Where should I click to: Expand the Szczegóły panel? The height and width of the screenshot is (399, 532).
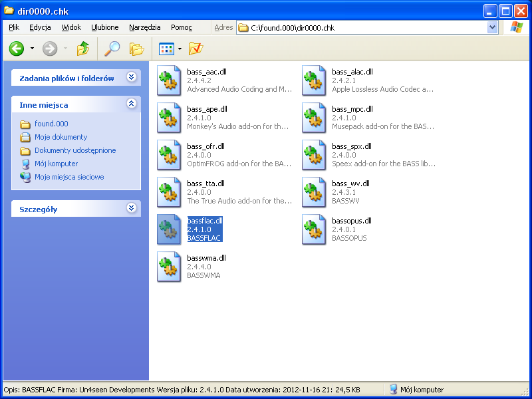pyautogui.click(x=131, y=207)
